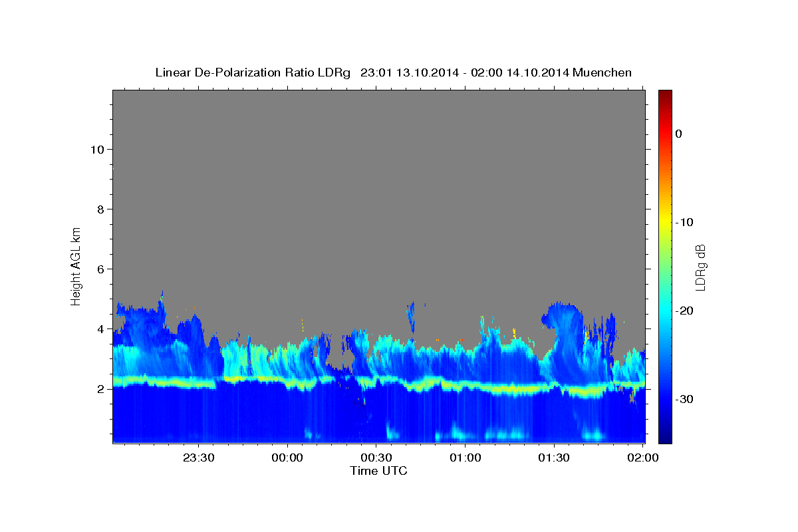Click the colorbar value -30 label
The height and width of the screenshot is (532, 798).
click(x=686, y=399)
